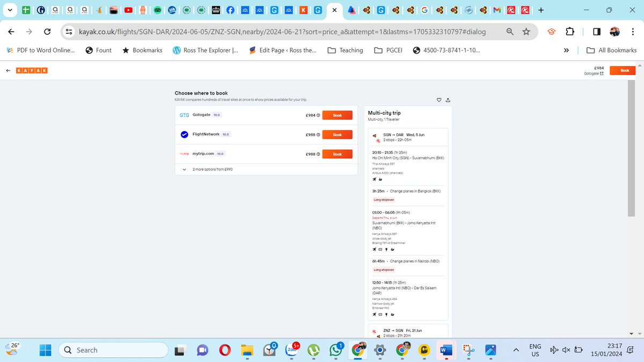
Task: Open the Gotogate link under £984 header price
Action: coord(594,73)
